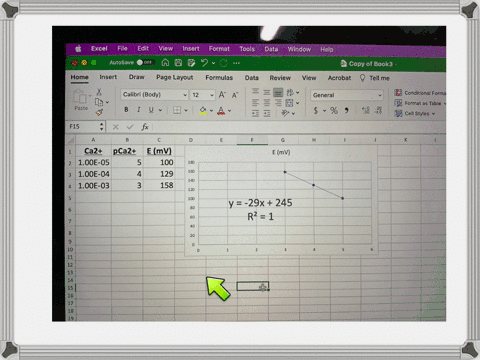This screenshot has width=480, height=360.
Task: Align cell text to the left
Action: coord(255,103)
